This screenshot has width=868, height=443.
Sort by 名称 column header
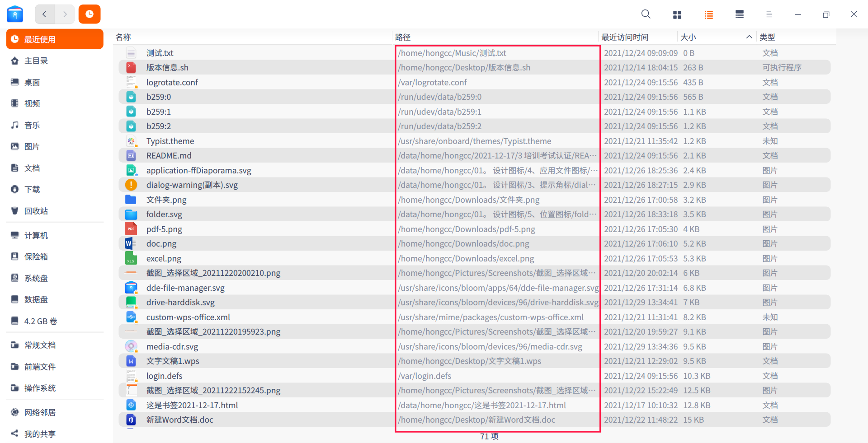coord(252,37)
